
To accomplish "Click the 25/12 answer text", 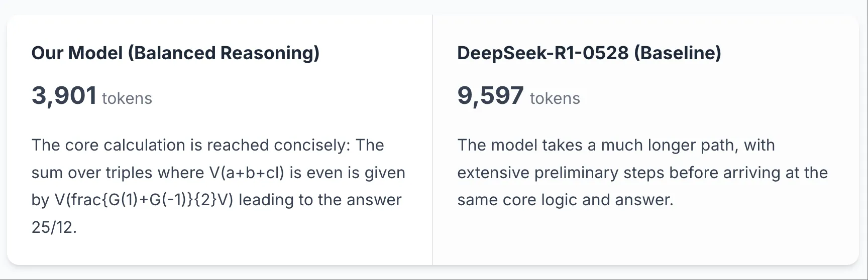I will (x=54, y=227).
